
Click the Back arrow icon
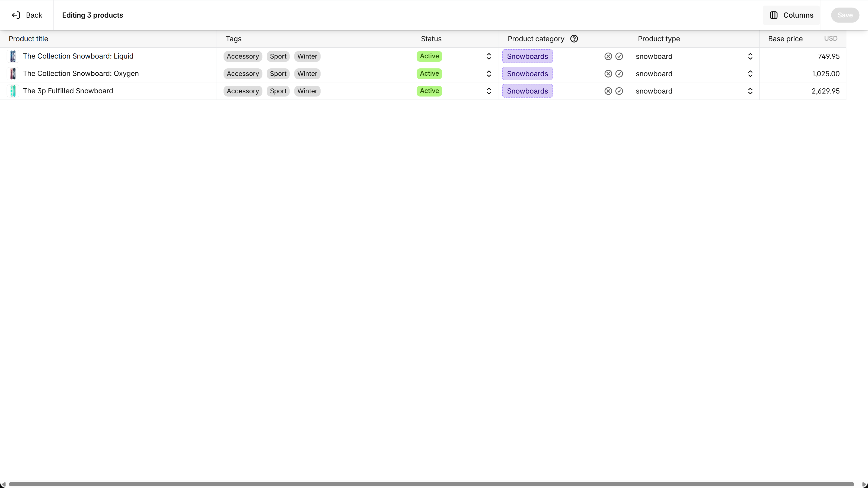(x=16, y=15)
